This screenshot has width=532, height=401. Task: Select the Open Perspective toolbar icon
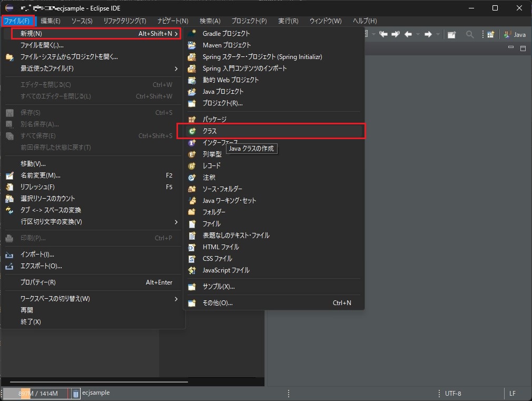point(491,34)
